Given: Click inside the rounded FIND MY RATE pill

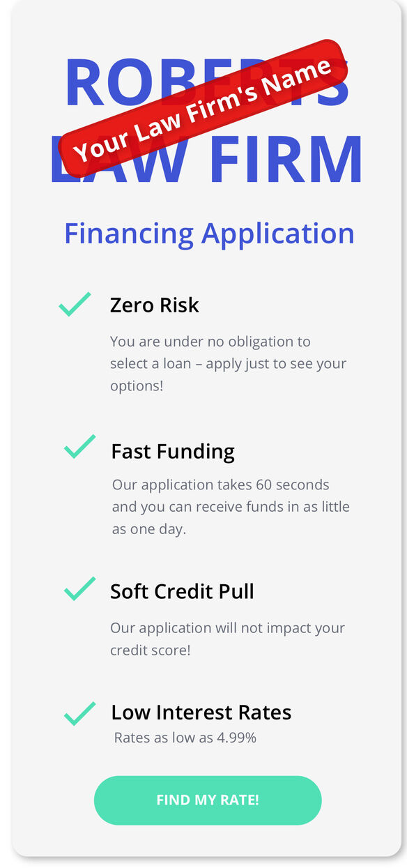Looking at the screenshot, I should [x=207, y=800].
